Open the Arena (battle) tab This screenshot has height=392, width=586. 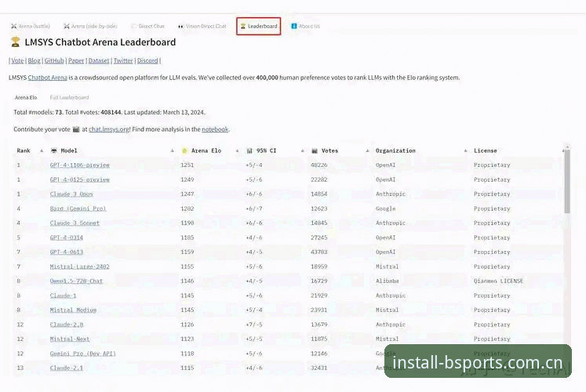[x=31, y=26]
